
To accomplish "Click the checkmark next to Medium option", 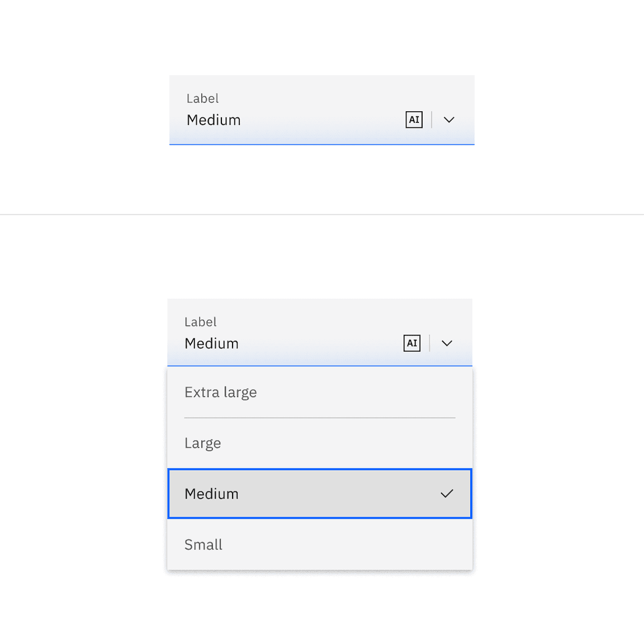I will [447, 494].
